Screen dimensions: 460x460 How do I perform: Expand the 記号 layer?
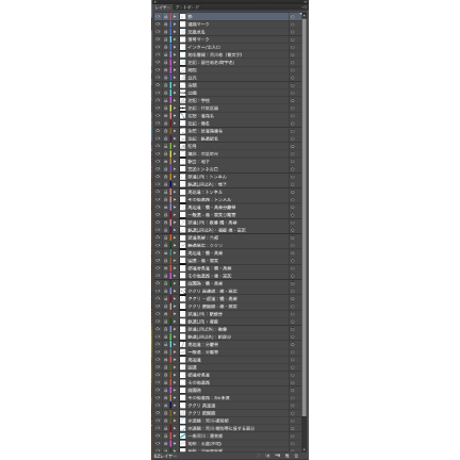(x=175, y=146)
